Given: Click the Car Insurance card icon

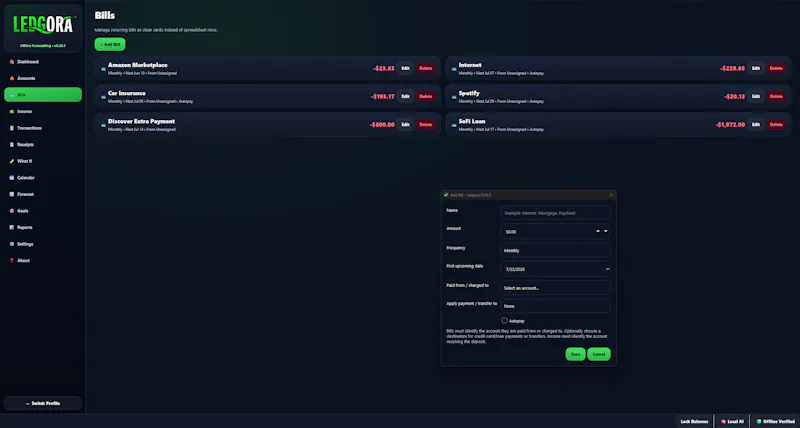Looking at the screenshot, I should coord(103,96).
